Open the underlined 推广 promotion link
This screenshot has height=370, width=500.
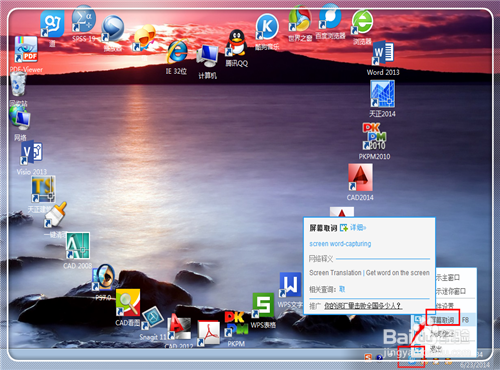pyautogui.click(x=363, y=305)
